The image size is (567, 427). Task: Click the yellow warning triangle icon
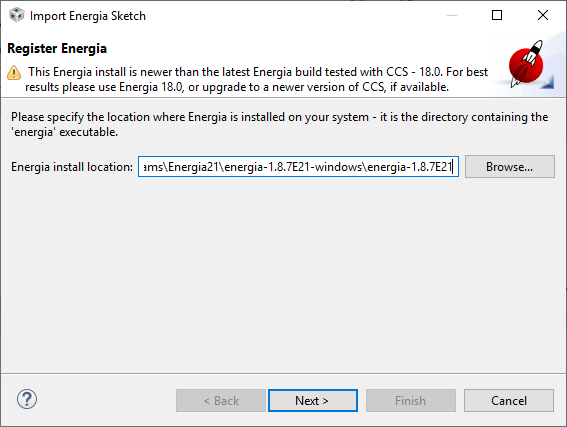[14, 73]
